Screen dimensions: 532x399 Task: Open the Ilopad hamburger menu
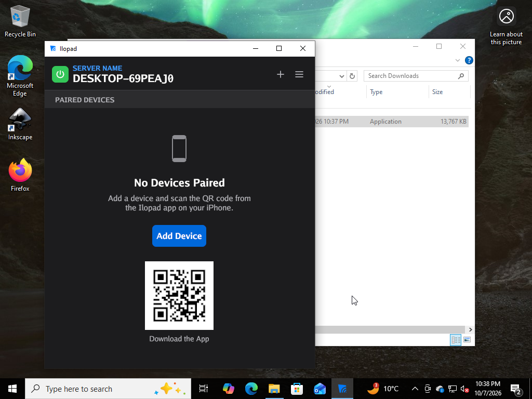(299, 74)
